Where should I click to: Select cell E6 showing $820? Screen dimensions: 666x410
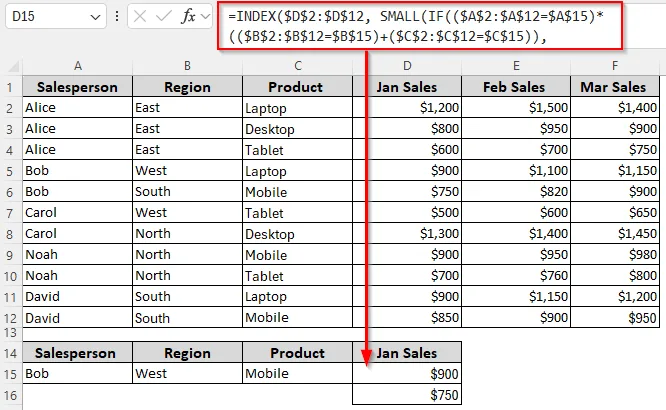coord(516,191)
